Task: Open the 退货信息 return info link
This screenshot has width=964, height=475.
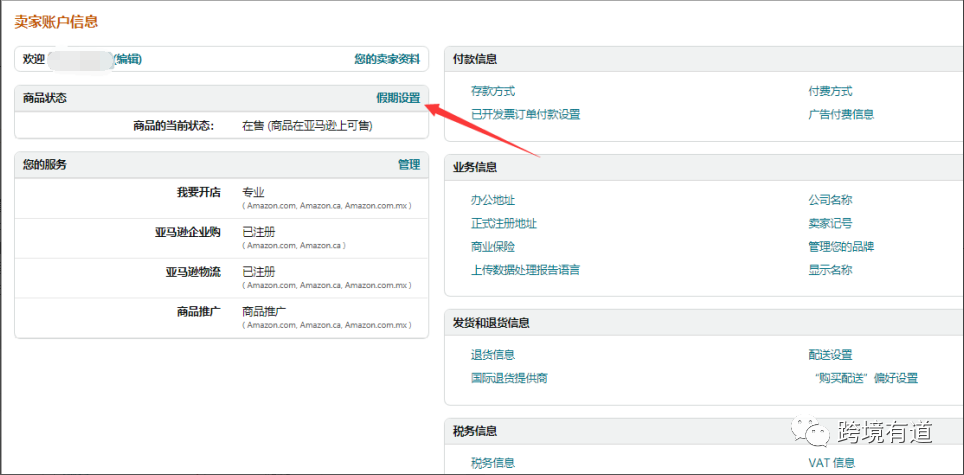Action: (493, 355)
